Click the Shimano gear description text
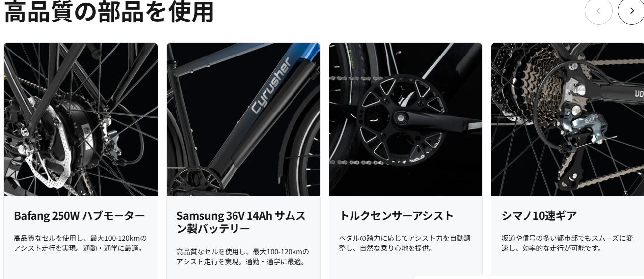Image resolution: width=644 pixels, height=279 pixels. [x=567, y=243]
